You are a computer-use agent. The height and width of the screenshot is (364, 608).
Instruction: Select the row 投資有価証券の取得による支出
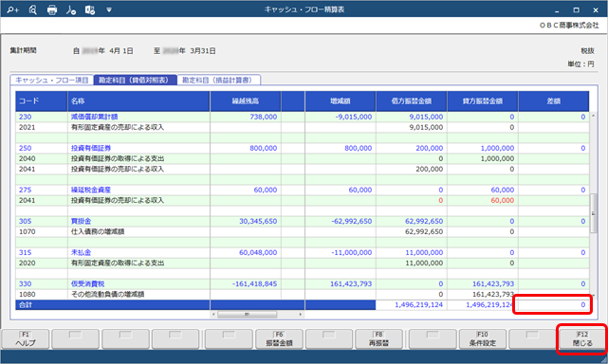[303, 158]
